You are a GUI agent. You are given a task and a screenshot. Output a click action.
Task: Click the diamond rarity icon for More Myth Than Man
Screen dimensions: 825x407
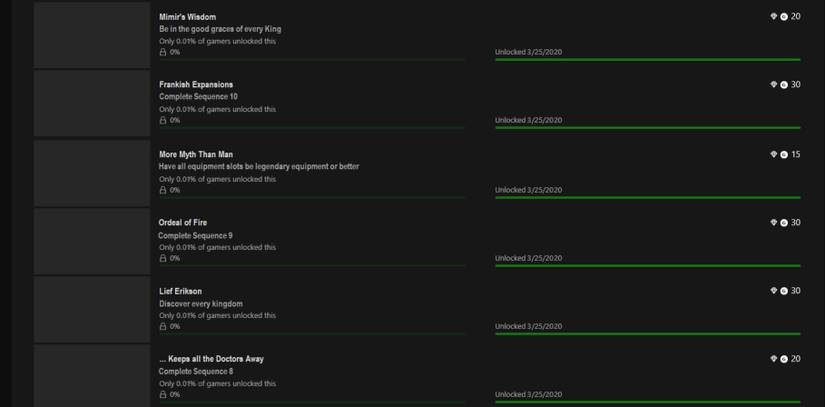pos(773,155)
